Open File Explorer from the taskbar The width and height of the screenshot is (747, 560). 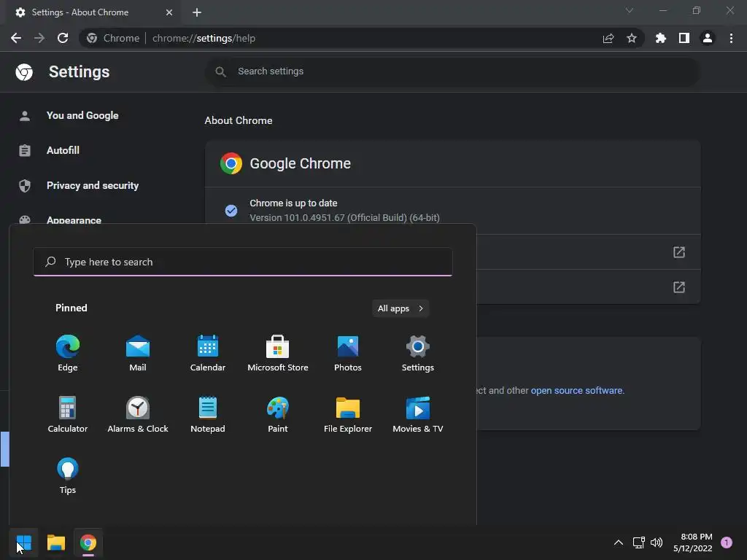pos(55,542)
